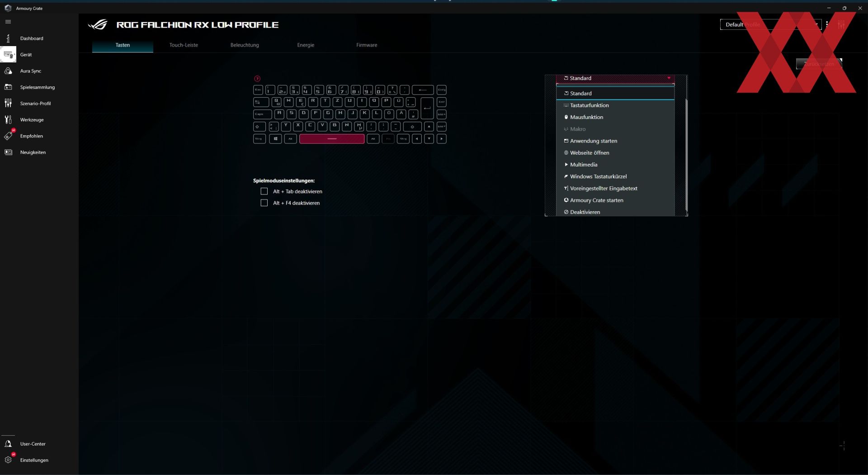This screenshot has height=475, width=868.
Task: Choose Windows Tastaturkürzel option
Action: [x=615, y=176]
